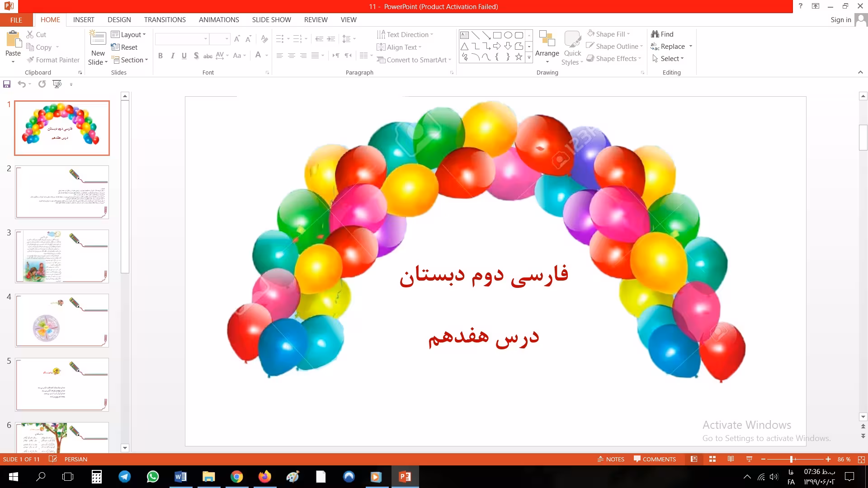The image size is (868, 488).
Task: Open Shape Outline dropdown
Action: [x=614, y=46]
